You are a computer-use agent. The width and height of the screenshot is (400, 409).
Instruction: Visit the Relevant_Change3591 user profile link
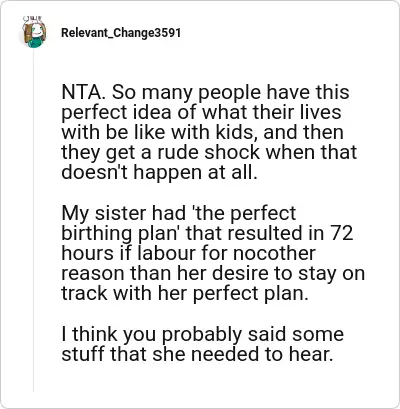pyautogui.click(x=121, y=33)
